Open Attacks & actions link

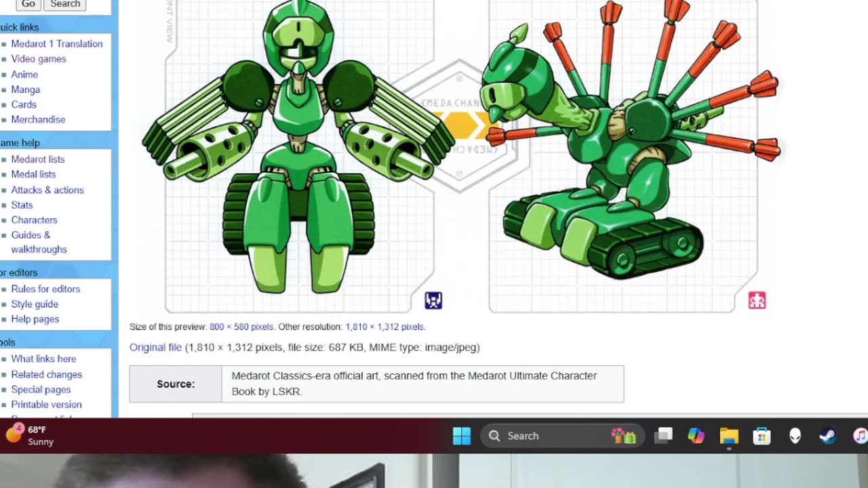47,190
